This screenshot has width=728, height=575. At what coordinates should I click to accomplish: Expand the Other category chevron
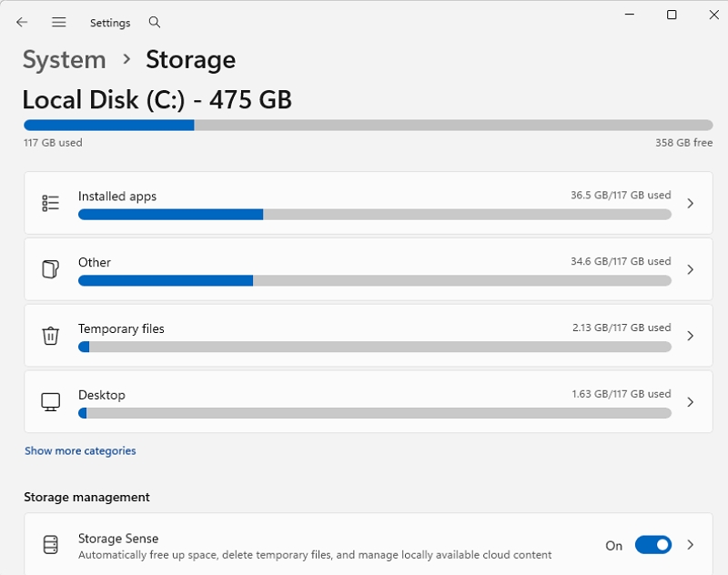pyautogui.click(x=691, y=269)
